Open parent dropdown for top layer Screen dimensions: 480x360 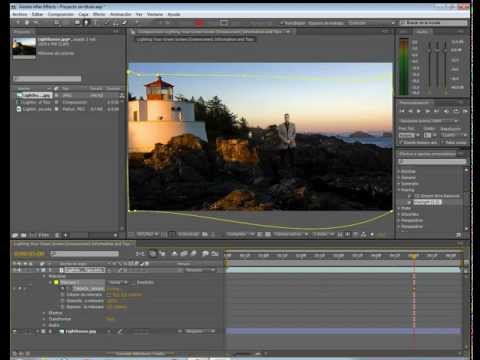click(x=200, y=270)
